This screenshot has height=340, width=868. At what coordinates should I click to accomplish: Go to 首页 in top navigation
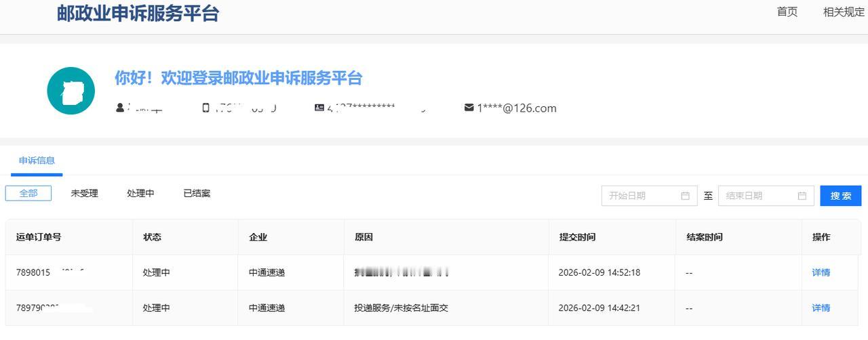click(787, 12)
